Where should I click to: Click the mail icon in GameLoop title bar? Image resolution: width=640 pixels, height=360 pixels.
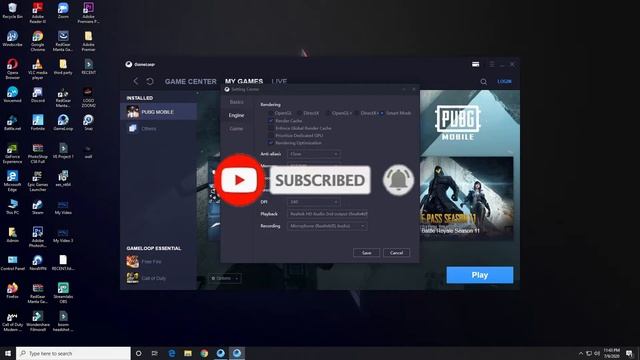[x=476, y=64]
